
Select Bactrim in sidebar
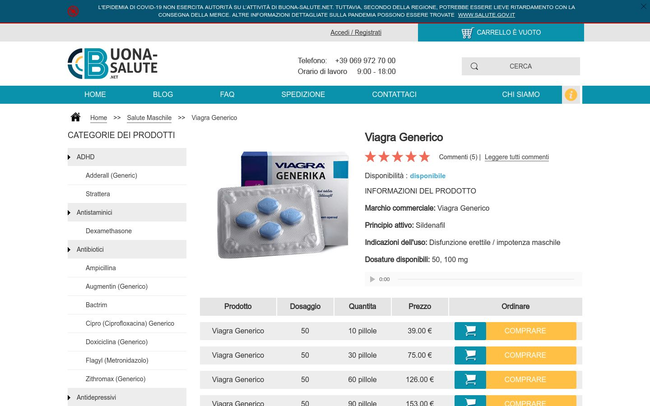(96, 305)
